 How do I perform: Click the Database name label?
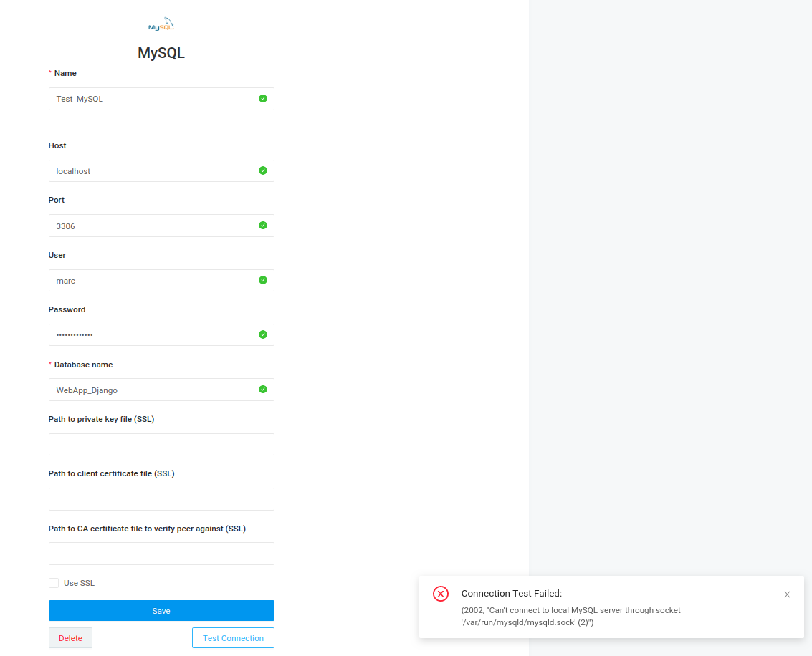(x=83, y=365)
